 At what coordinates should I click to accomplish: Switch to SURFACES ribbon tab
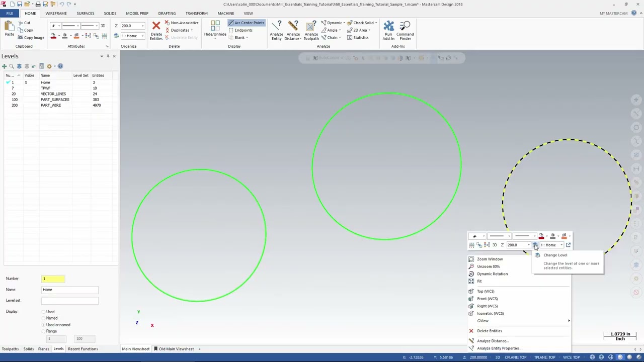(86, 14)
